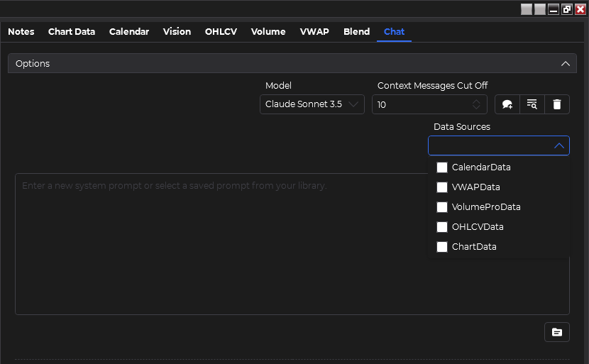The image size is (589, 364).
Task: Select the Blend tab
Action: pyautogui.click(x=356, y=31)
